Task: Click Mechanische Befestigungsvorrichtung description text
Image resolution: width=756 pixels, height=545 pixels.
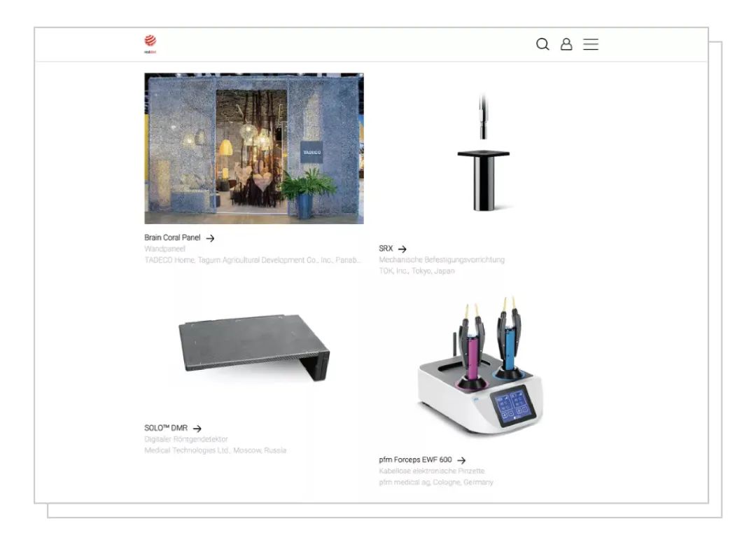Action: coord(442,259)
